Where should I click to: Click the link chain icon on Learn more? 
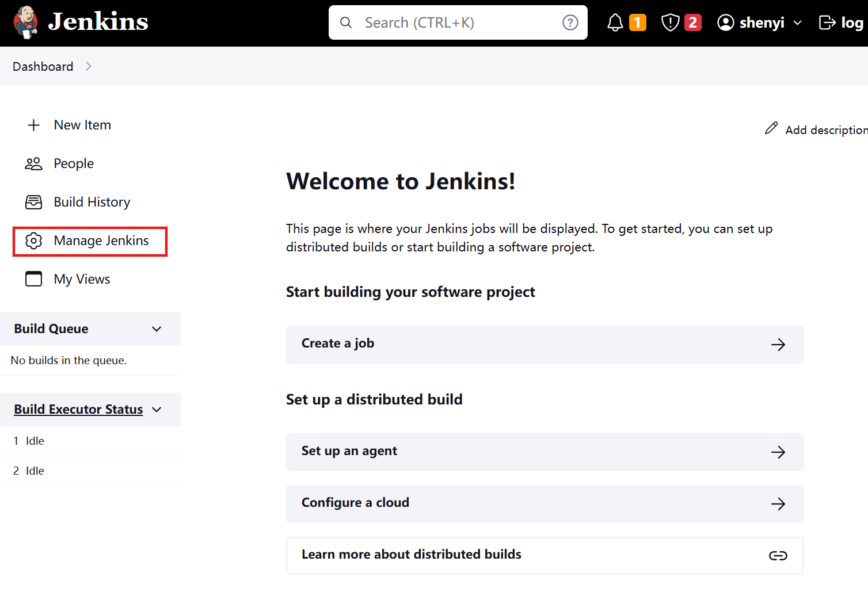click(x=778, y=556)
